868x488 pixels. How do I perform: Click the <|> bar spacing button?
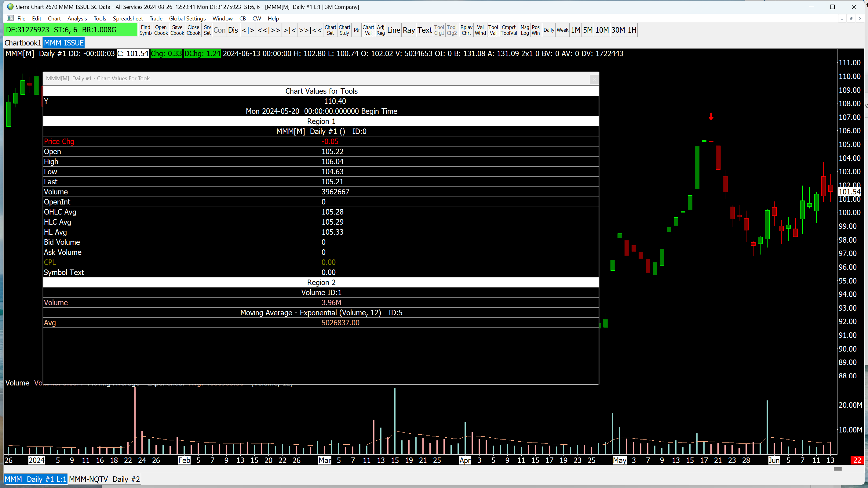click(248, 30)
